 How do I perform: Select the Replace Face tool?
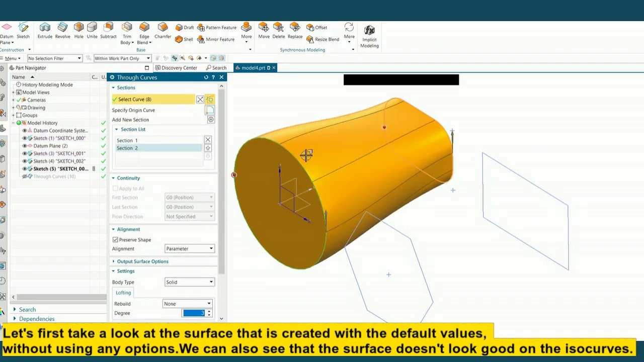pos(295,31)
